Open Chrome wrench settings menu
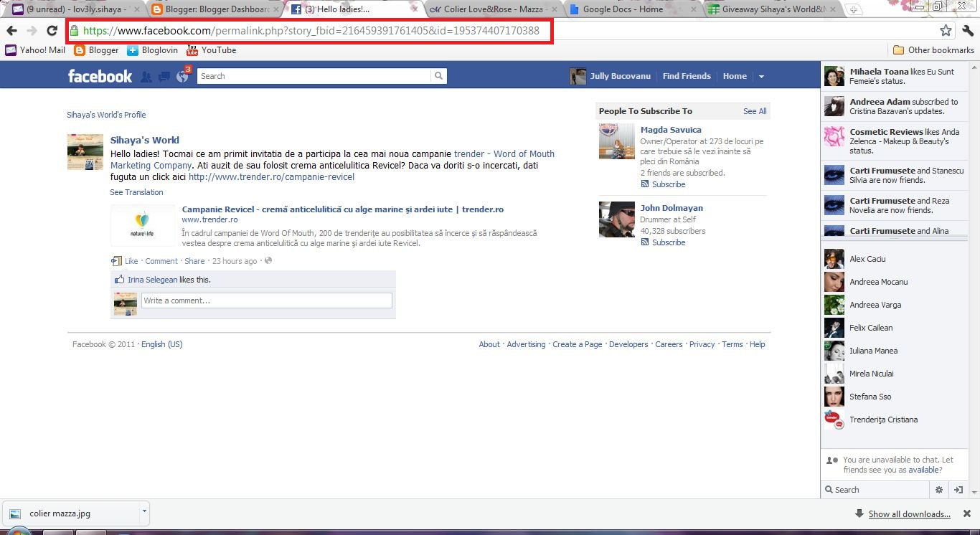 tap(968, 31)
